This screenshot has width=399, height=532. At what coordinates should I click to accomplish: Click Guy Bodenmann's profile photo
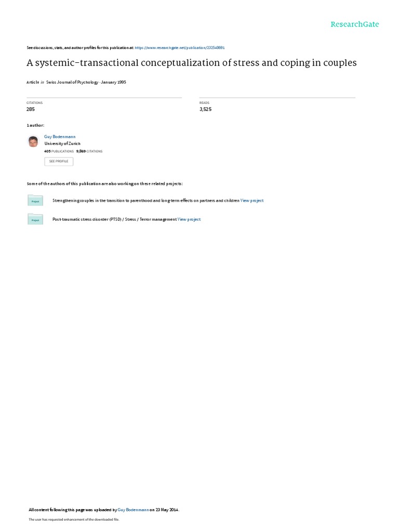(x=33, y=141)
